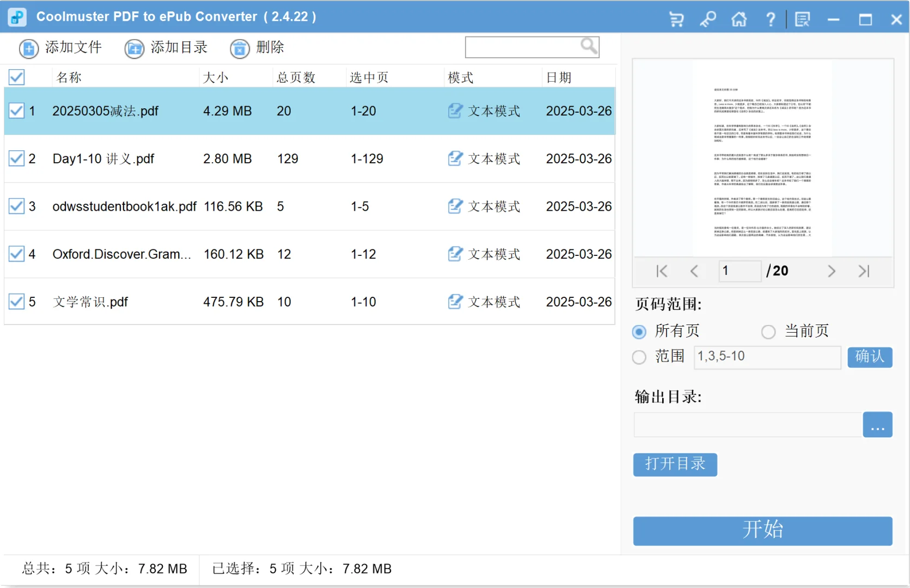Toggle the select-all header checkbox
Viewport: 910px width, 588px height.
(x=17, y=77)
